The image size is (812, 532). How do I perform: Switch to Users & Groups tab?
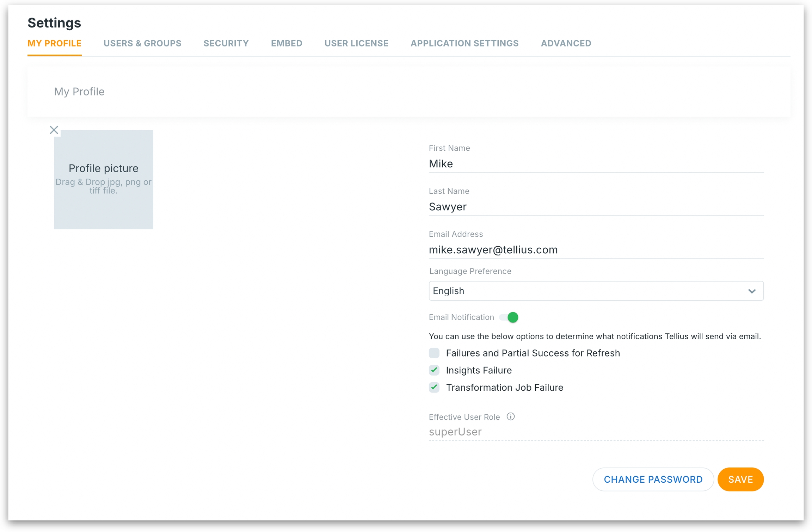coord(142,43)
